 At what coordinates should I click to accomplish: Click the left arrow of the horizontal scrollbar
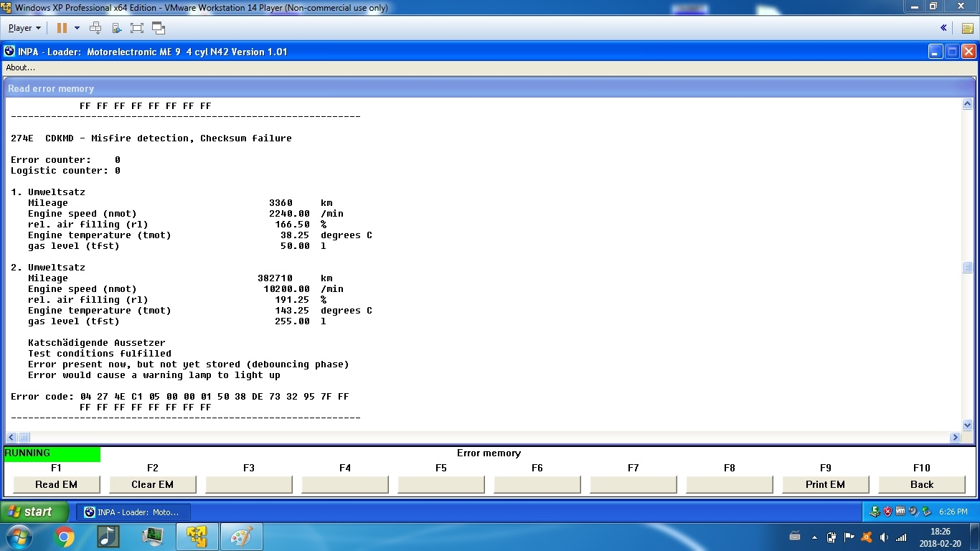pos(11,437)
